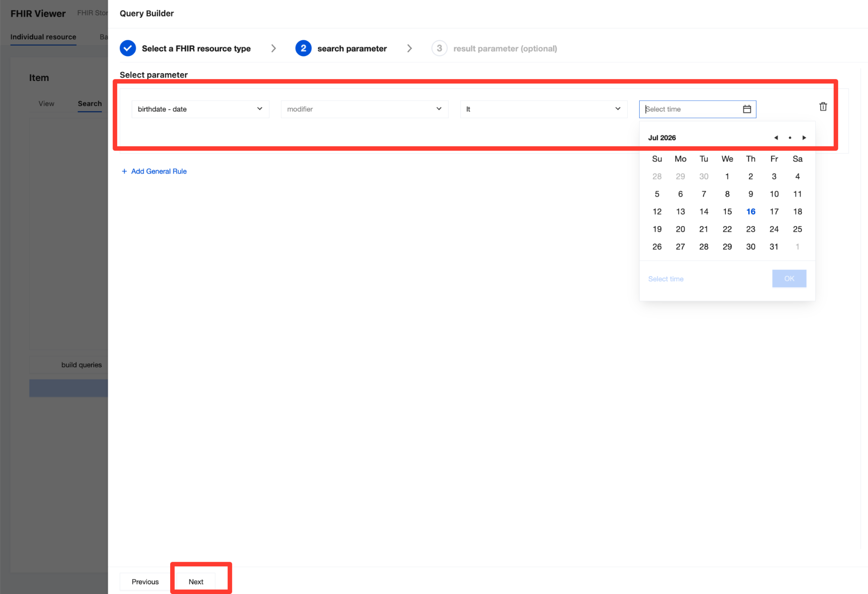Screen dimensions: 868x594
Task: Select date 24 in the calendar
Action: 774,229
